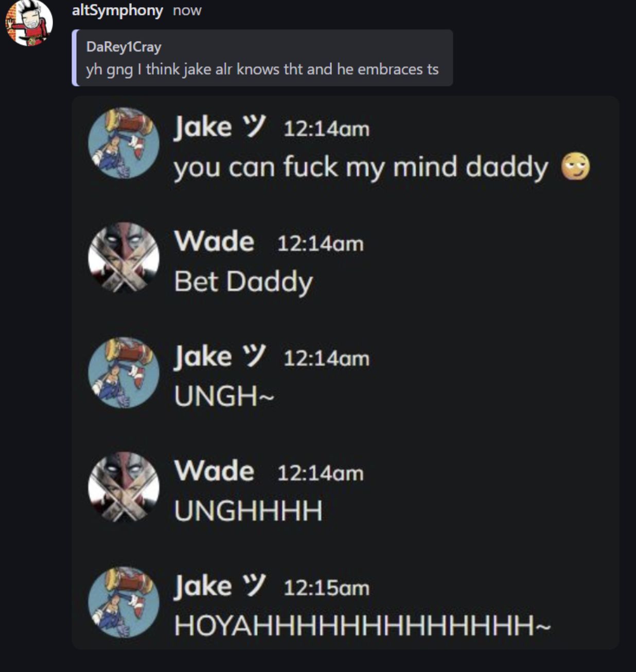Click the 'HOYAHHHHHHHHHHHHHH~' message text

(x=362, y=626)
